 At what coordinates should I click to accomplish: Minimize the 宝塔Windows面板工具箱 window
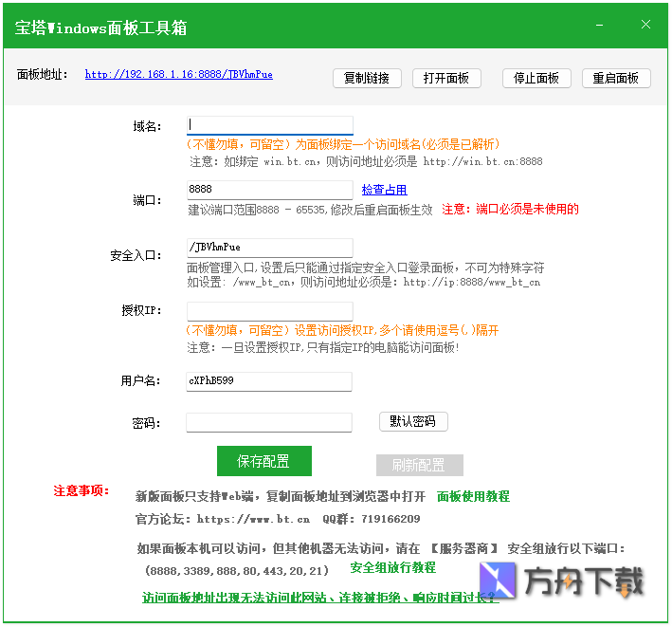coord(600,26)
